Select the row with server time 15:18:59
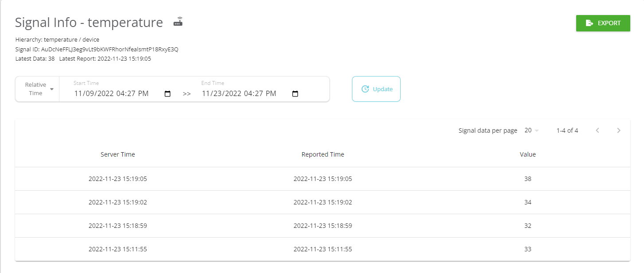644x273 pixels. coord(322,226)
